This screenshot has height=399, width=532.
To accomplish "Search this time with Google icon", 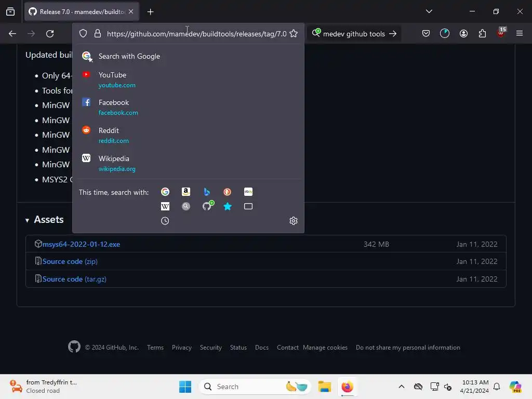I will [x=165, y=192].
